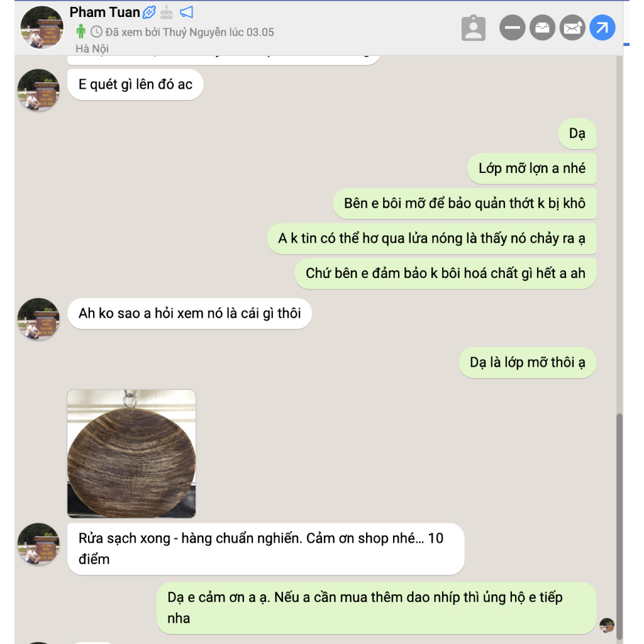Click the green person gender icon
Image resolution: width=644 pixels, height=644 pixels.
(81, 31)
